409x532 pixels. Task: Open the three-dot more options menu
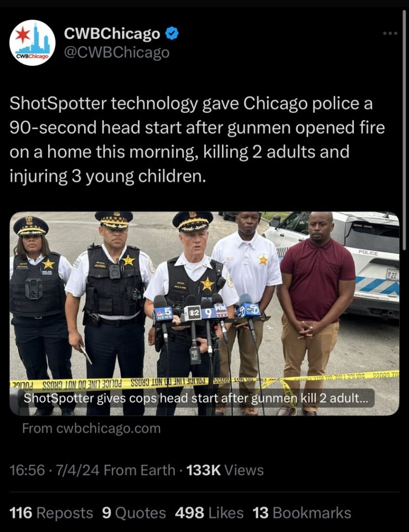[x=390, y=33]
